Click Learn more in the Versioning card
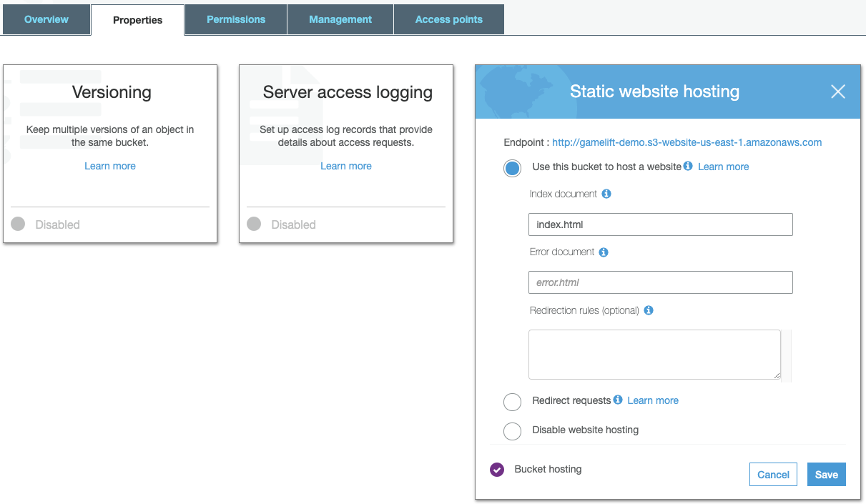 click(110, 166)
